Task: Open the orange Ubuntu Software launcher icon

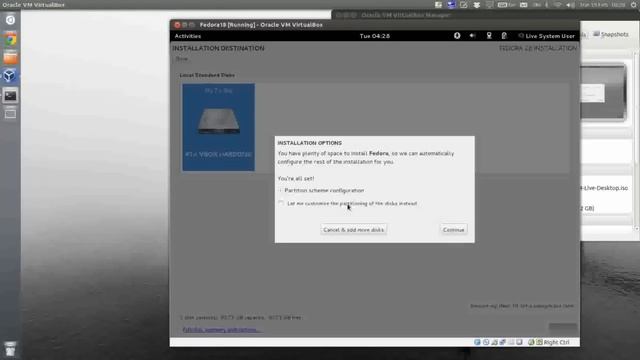Action: point(10,58)
